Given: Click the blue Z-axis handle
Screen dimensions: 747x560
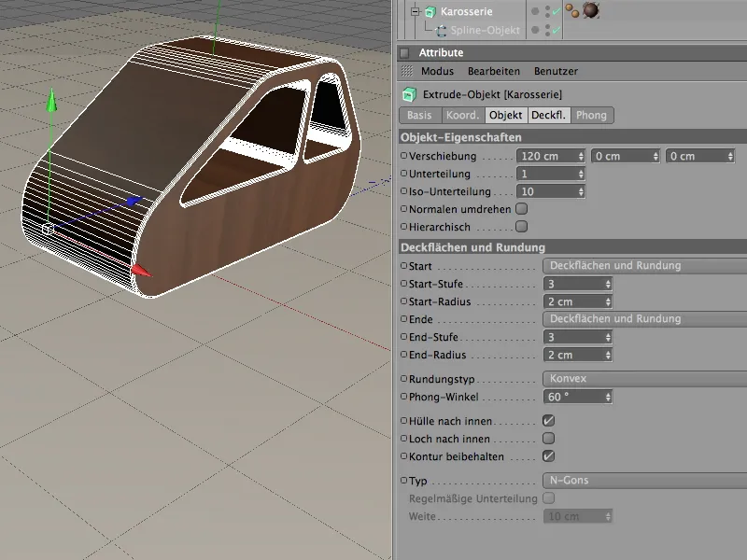Looking at the screenshot, I should 134,201.
